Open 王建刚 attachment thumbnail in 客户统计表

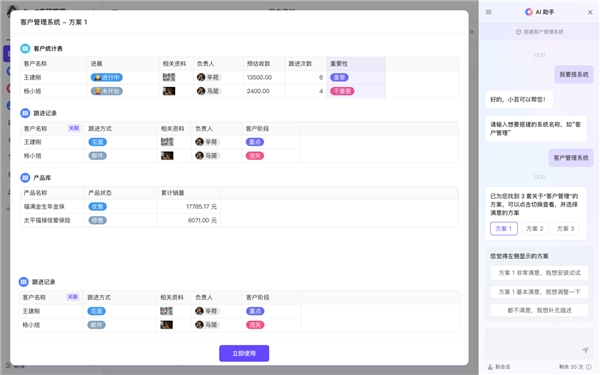pos(169,77)
